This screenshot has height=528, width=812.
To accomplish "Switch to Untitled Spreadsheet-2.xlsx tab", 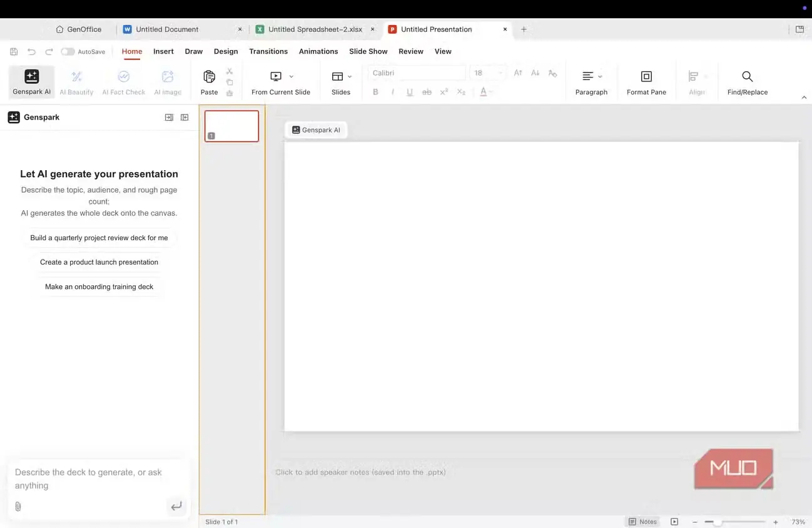I will [315, 29].
